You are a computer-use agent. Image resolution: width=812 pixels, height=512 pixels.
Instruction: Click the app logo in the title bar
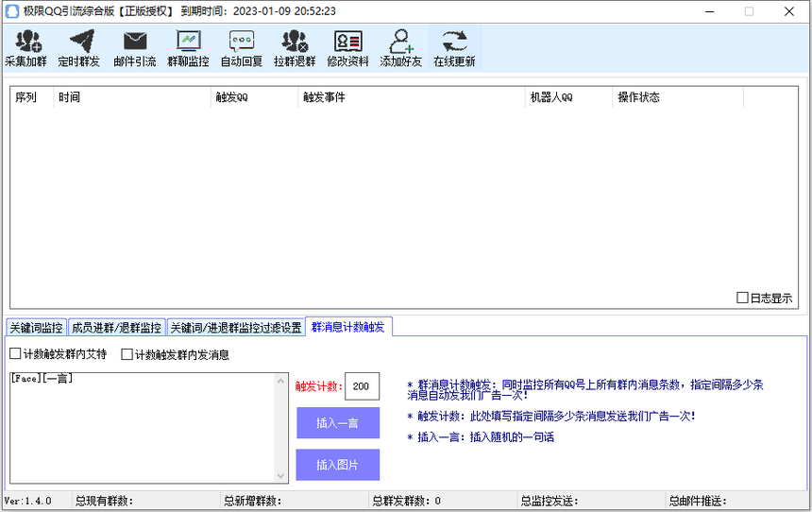(11, 11)
